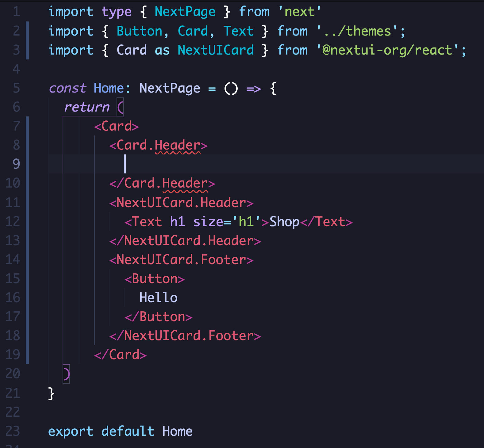Click the 'Hello' text inside Button
484x448 pixels.
click(158, 298)
